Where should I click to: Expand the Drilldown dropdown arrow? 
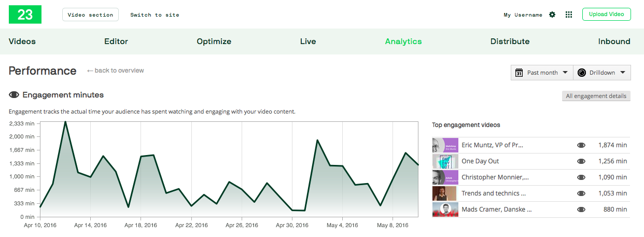pyautogui.click(x=622, y=73)
